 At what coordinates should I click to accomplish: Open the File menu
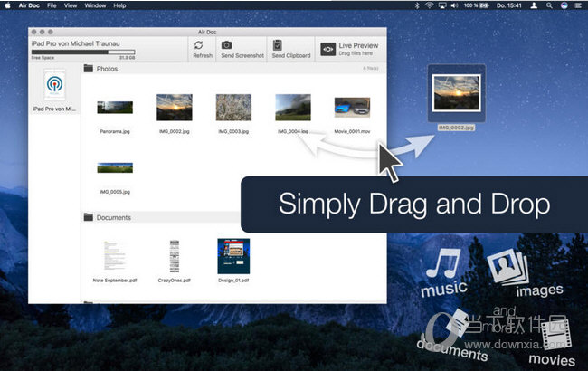click(x=52, y=5)
